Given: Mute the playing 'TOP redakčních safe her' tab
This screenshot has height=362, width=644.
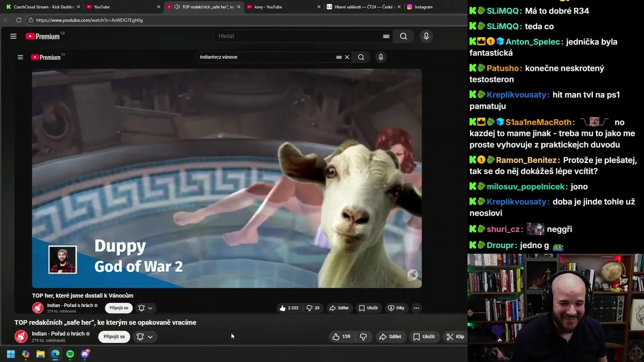Looking at the screenshot, I should pos(177,7).
